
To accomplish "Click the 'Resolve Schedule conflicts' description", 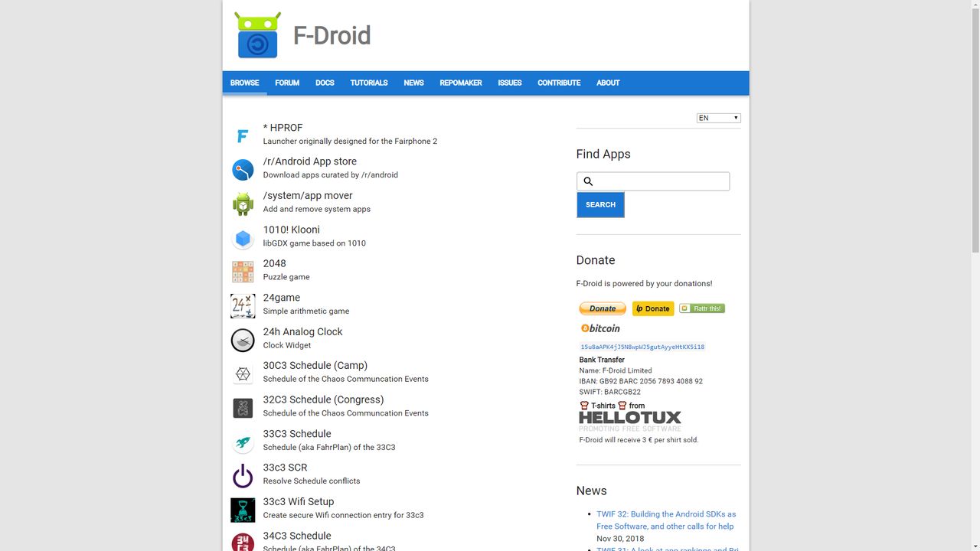I will [312, 481].
